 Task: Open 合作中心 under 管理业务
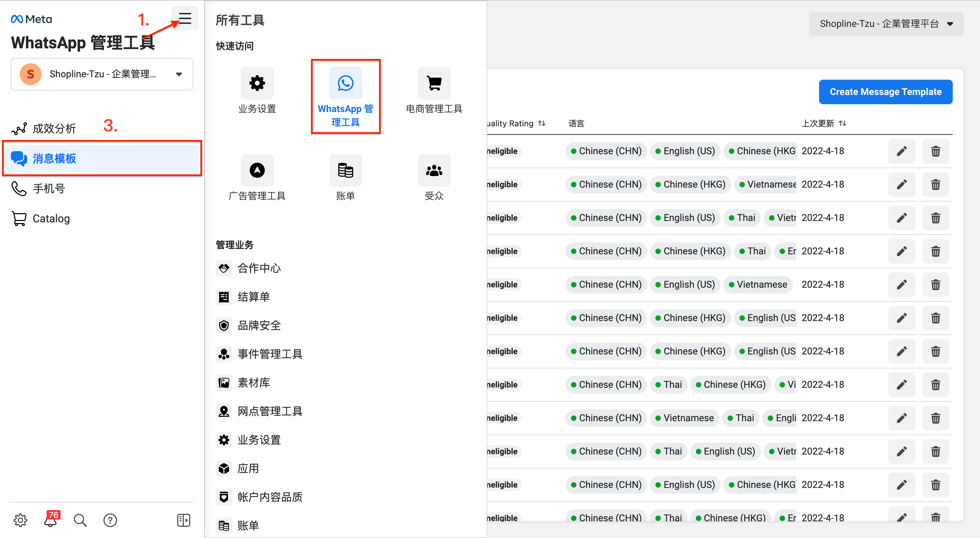[x=259, y=268]
